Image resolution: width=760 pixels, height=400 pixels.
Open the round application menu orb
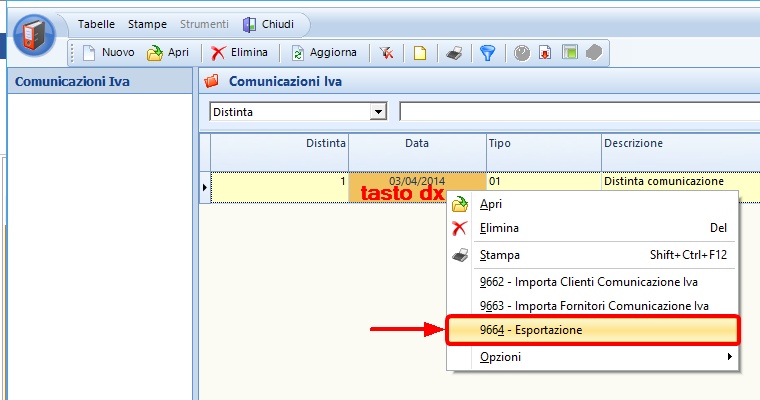click(x=34, y=35)
